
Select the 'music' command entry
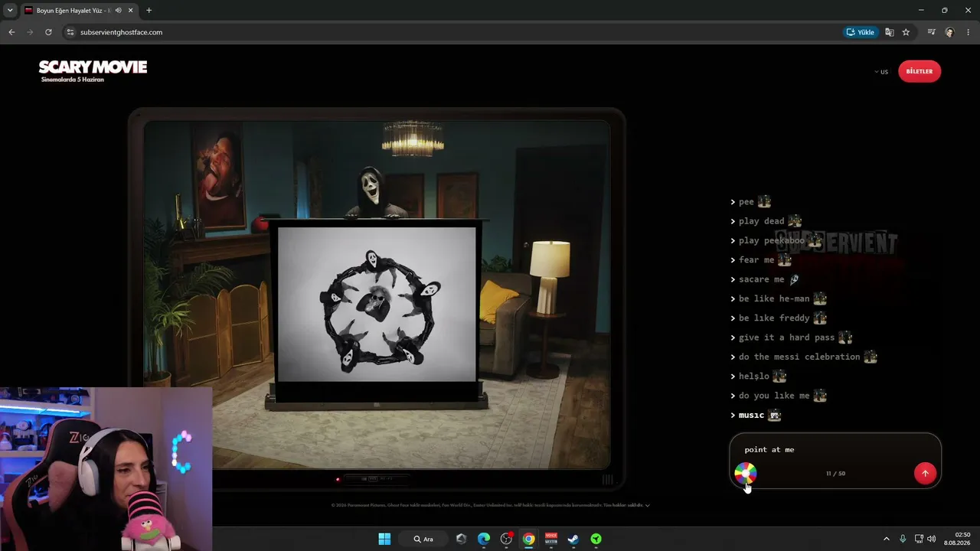point(756,415)
